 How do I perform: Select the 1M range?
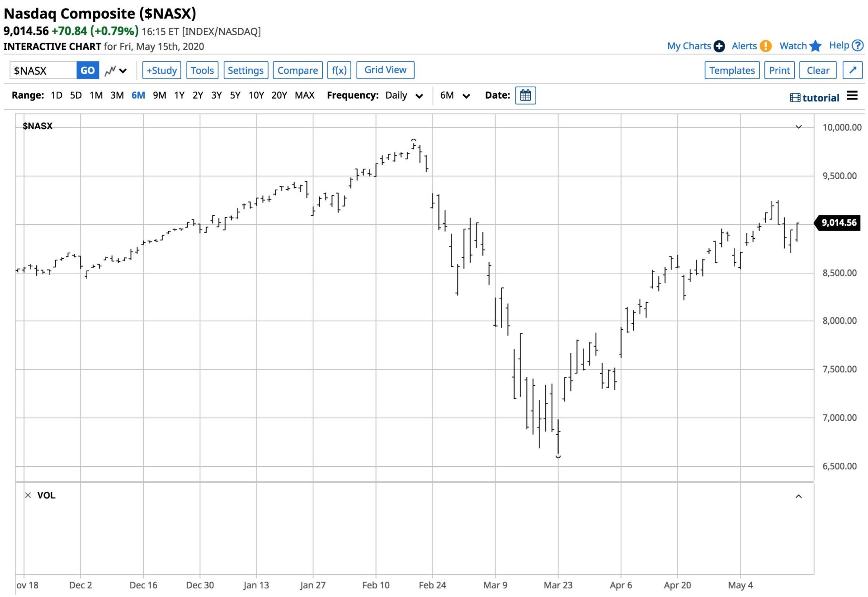(x=96, y=95)
